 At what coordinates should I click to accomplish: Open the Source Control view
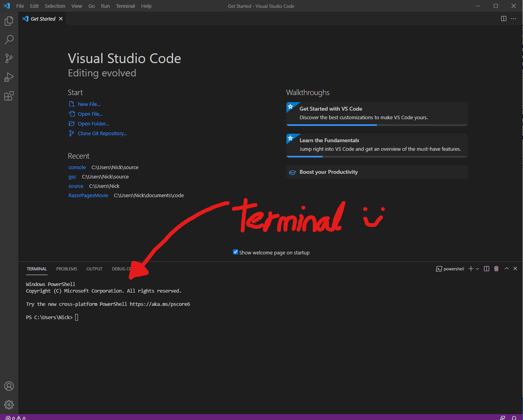9,58
